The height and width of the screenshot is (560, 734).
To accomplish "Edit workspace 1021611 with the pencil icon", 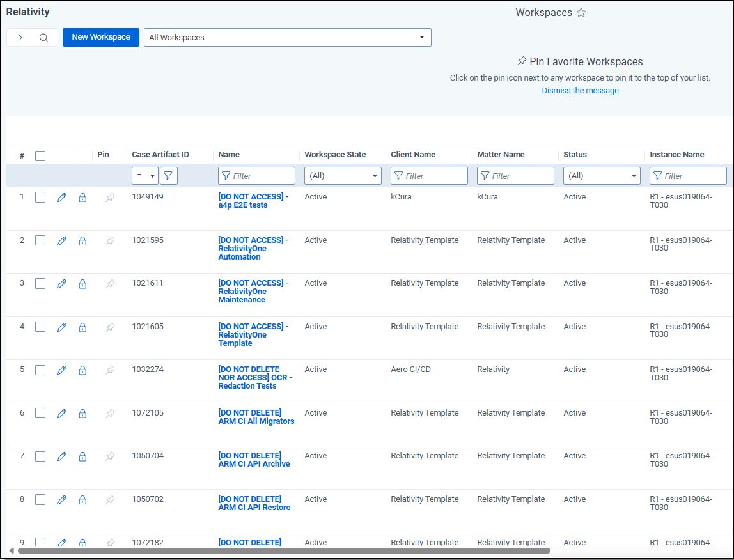I will [61, 284].
